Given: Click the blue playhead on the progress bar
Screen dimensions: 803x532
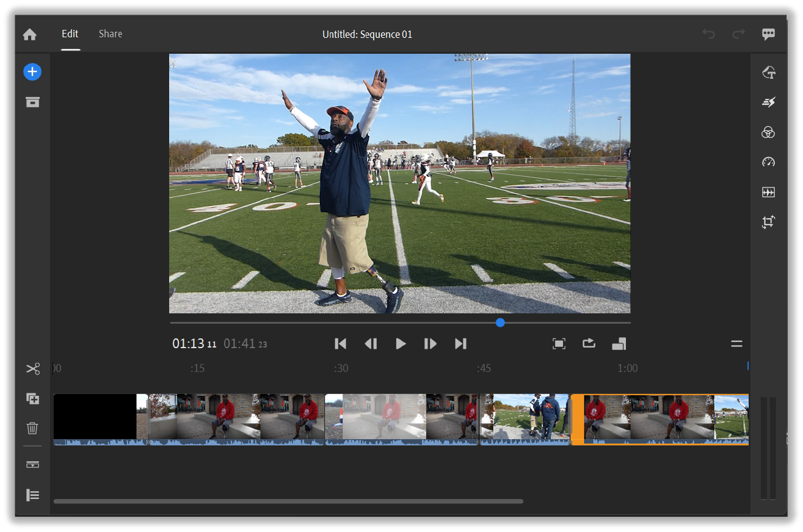Looking at the screenshot, I should tap(500, 322).
